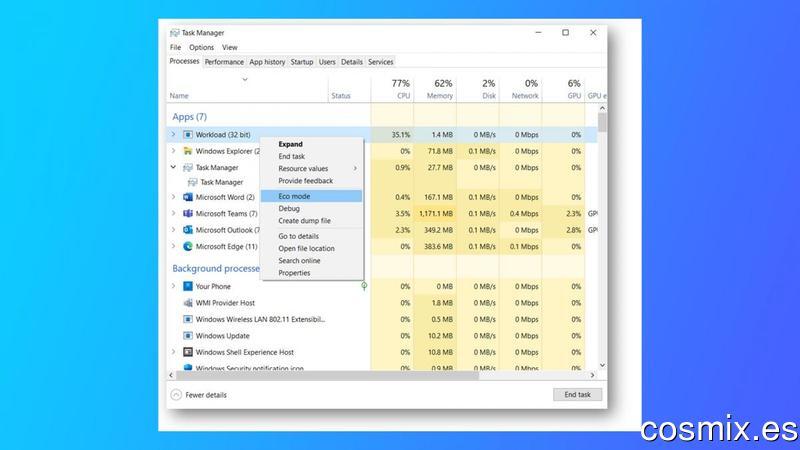Choose Open file location

[x=312, y=248]
